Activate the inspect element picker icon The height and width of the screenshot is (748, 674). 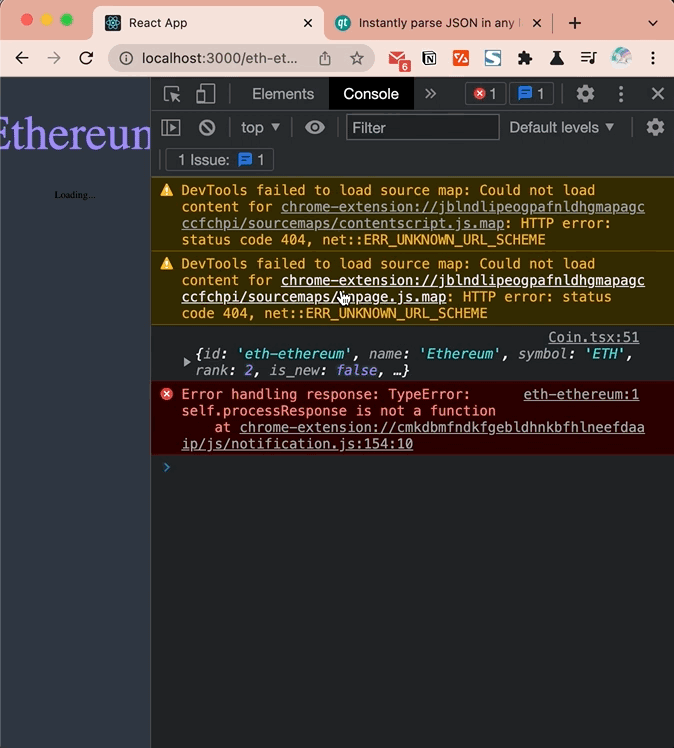click(172, 94)
